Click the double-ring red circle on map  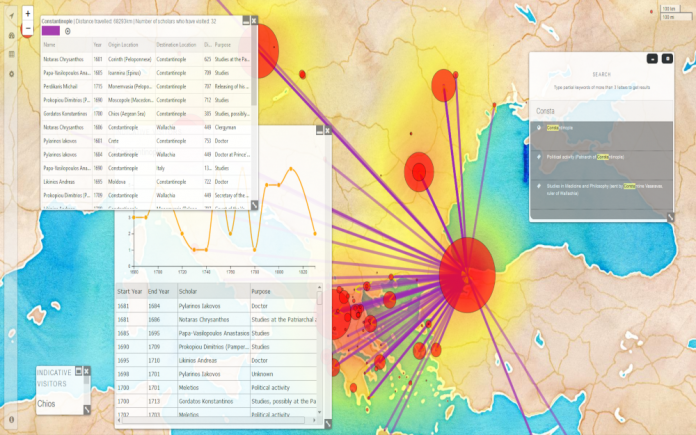coord(419,172)
